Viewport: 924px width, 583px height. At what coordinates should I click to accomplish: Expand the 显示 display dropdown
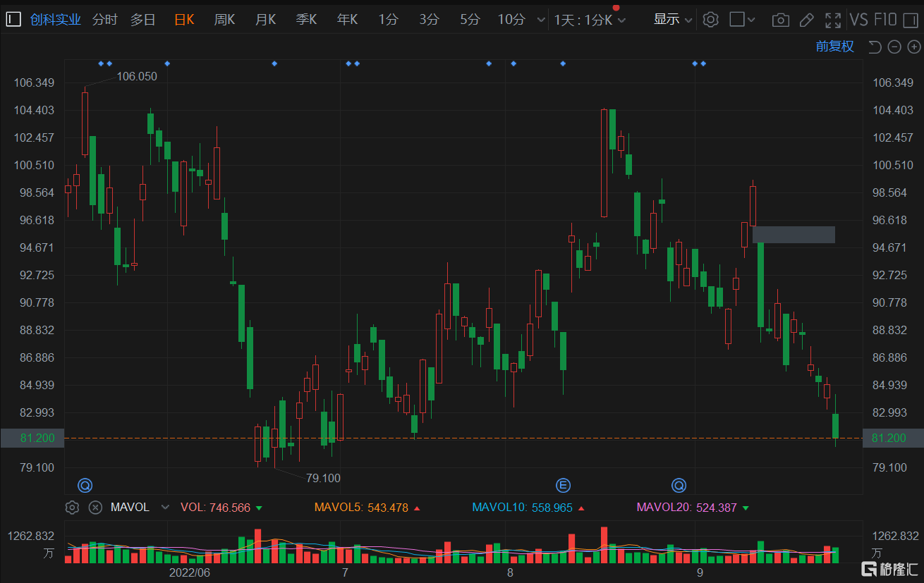[x=673, y=20]
